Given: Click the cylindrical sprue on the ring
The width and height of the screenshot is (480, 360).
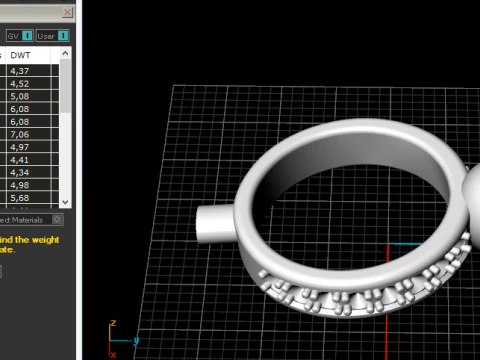Looking at the screenshot, I should click(215, 223).
